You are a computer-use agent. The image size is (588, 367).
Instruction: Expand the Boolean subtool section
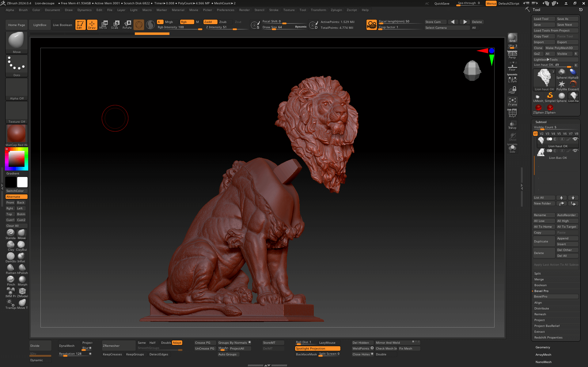pyautogui.click(x=541, y=285)
